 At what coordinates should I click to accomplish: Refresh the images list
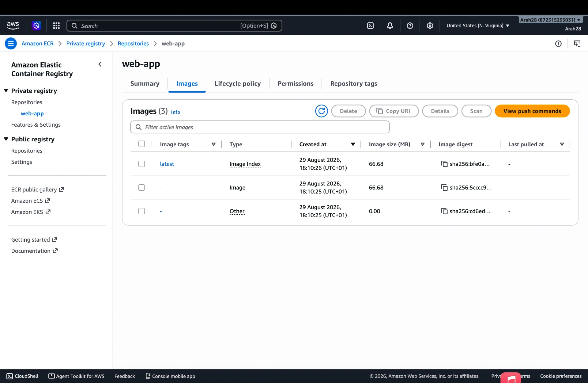(x=322, y=111)
